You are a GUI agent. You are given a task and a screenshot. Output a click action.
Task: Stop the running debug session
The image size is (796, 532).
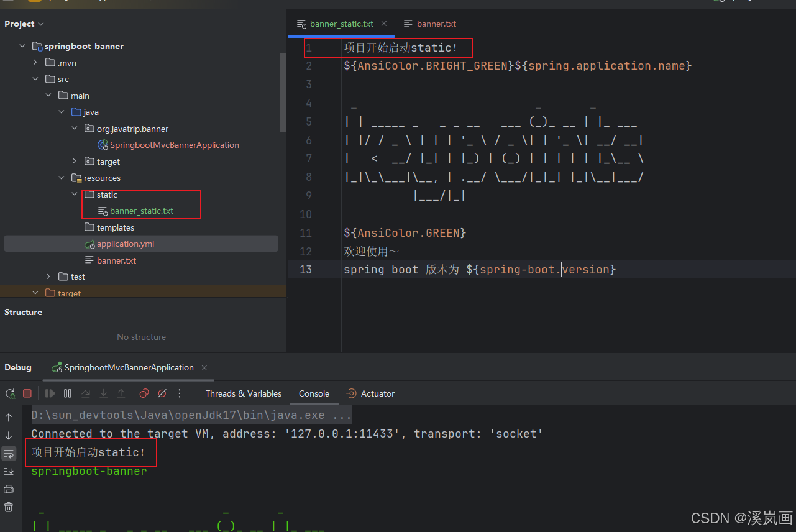pos(27,393)
